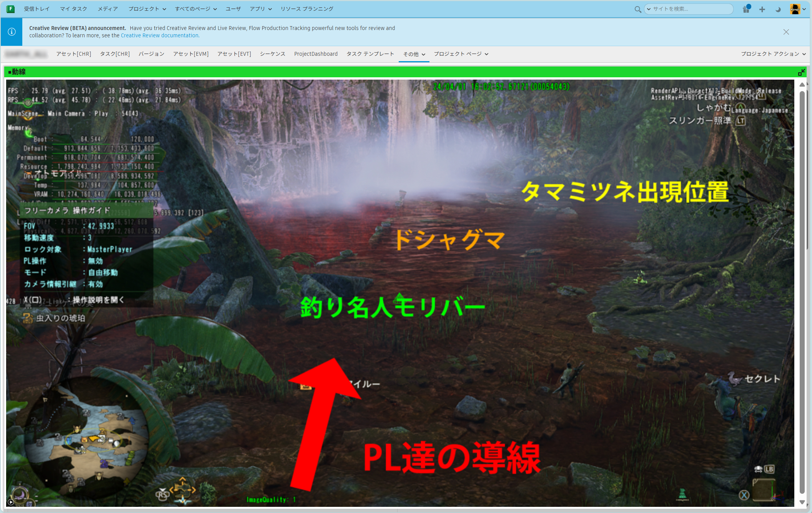Viewport: 812px width, 513px height.
Task: Click the Manager avatar thumbnail
Action: tap(795, 8)
